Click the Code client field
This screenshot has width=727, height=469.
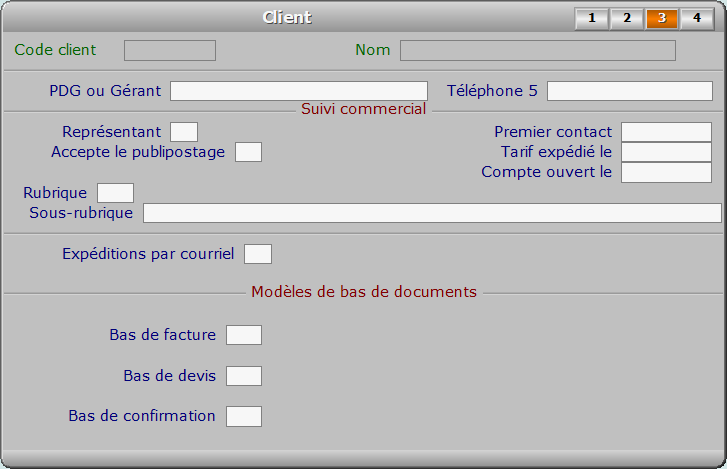pyautogui.click(x=170, y=51)
